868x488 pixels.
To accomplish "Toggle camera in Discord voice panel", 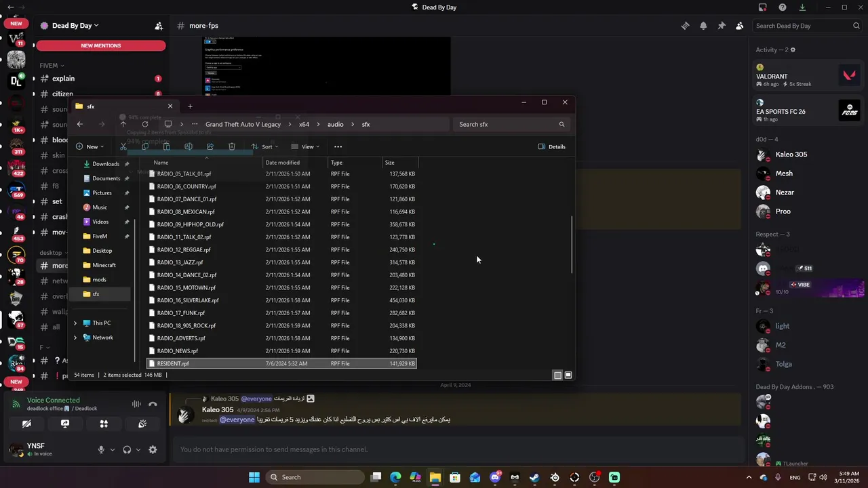I will point(26,424).
